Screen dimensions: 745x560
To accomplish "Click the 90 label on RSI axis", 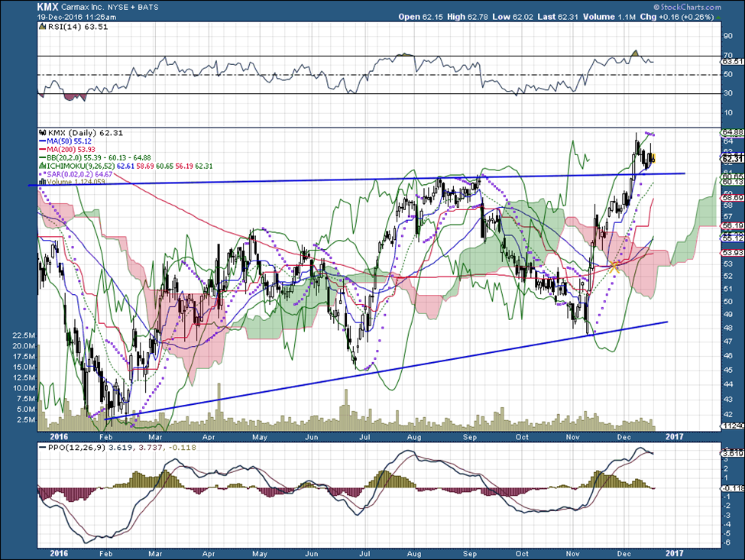I will 727,36.
